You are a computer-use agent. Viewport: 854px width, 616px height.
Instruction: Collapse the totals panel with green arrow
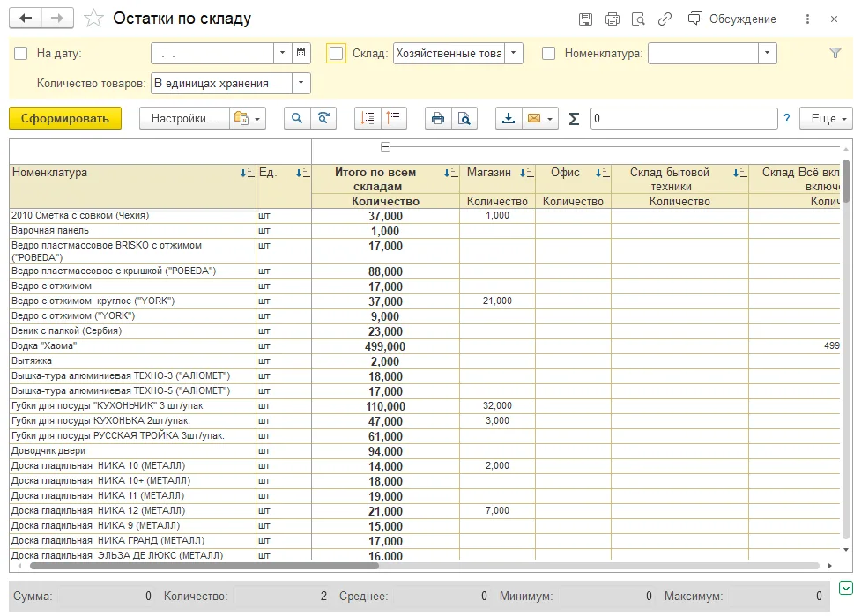click(846, 588)
